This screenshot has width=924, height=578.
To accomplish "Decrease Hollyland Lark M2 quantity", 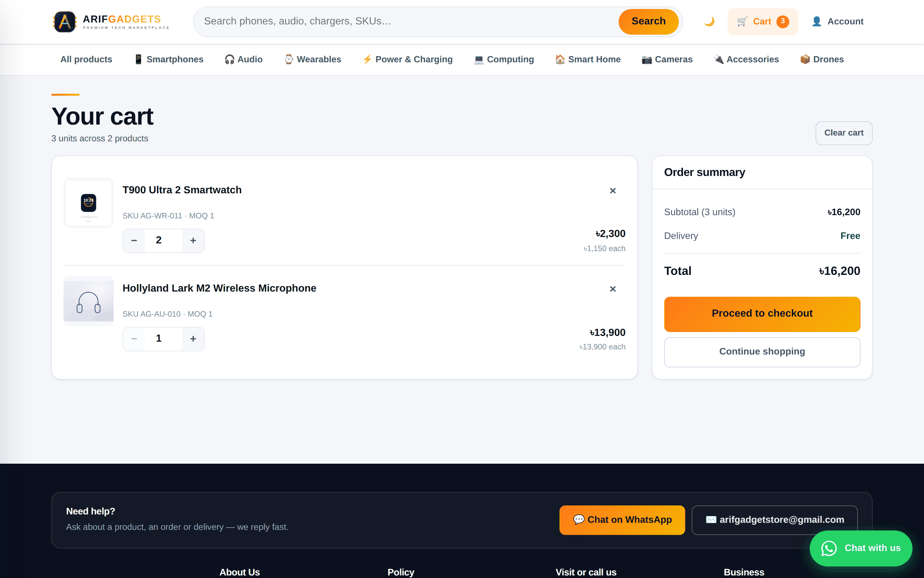I will tap(134, 339).
